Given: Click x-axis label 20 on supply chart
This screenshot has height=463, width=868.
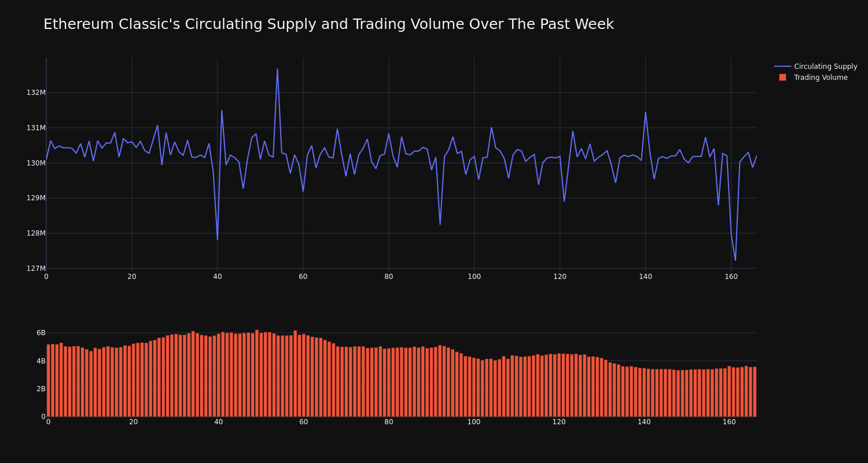Looking at the screenshot, I should pyautogui.click(x=132, y=277).
